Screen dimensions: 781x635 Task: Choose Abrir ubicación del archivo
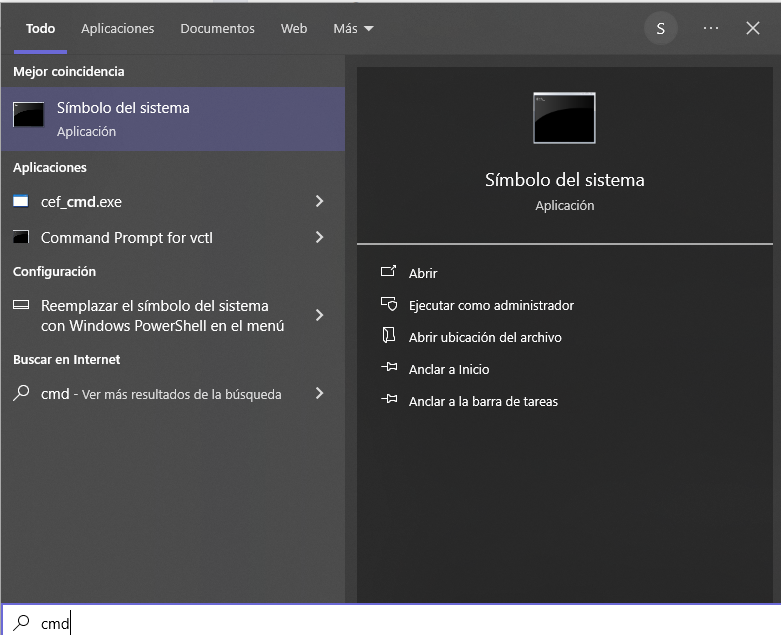coord(485,338)
